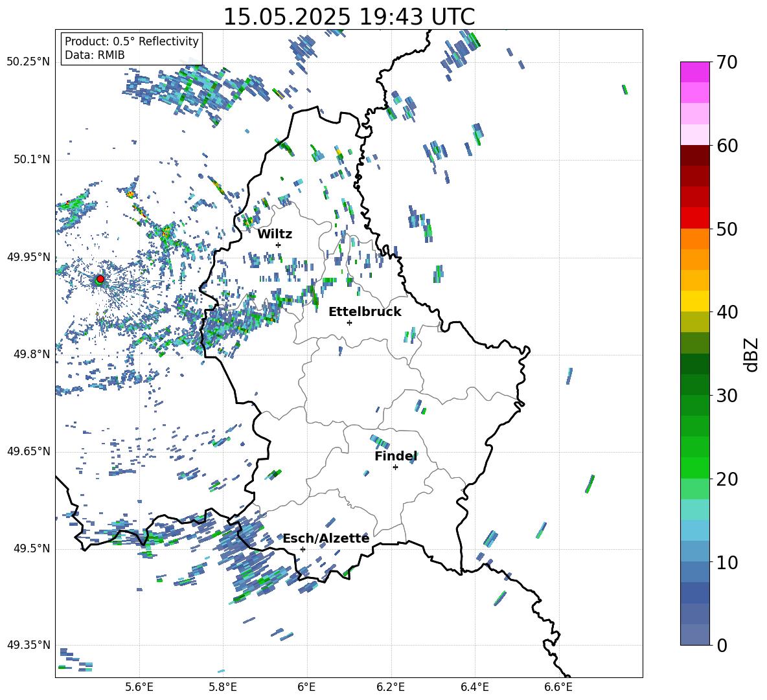This screenshot has height=700, width=767.
Task: Click the Esch/Alzette city label
Action: [326, 538]
